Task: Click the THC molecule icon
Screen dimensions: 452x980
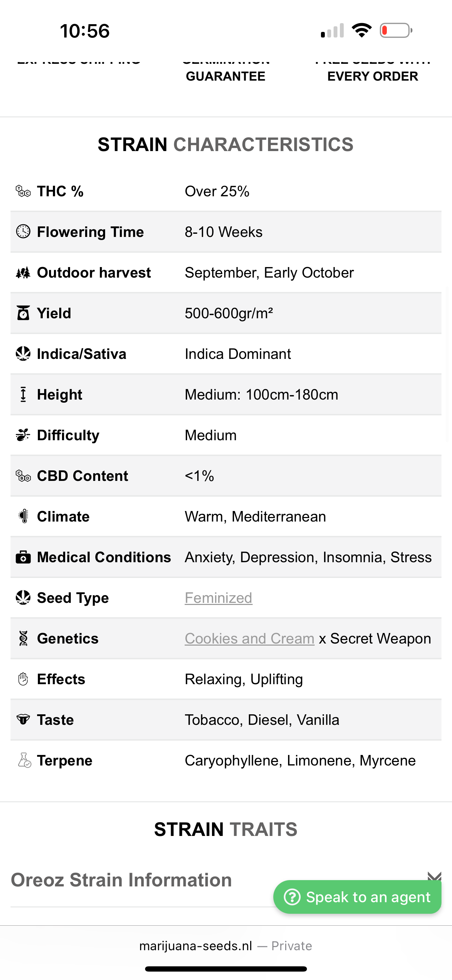Action: 23,191
